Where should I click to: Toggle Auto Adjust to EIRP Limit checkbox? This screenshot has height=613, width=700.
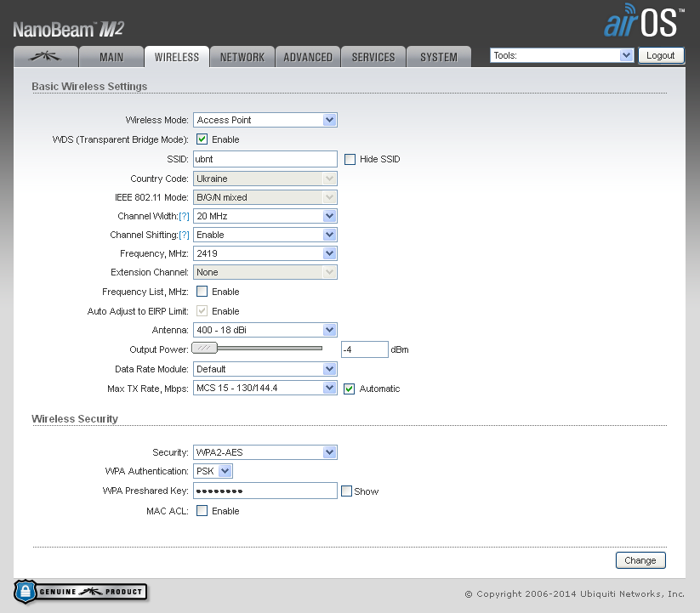pyautogui.click(x=202, y=311)
